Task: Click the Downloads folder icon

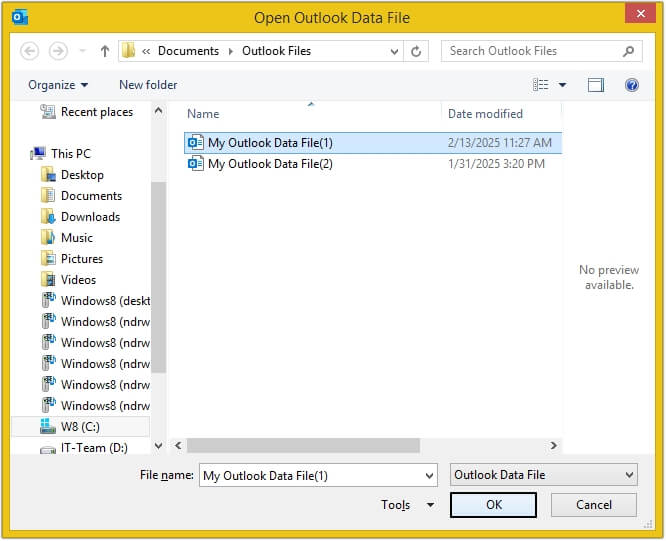Action: 48,216
